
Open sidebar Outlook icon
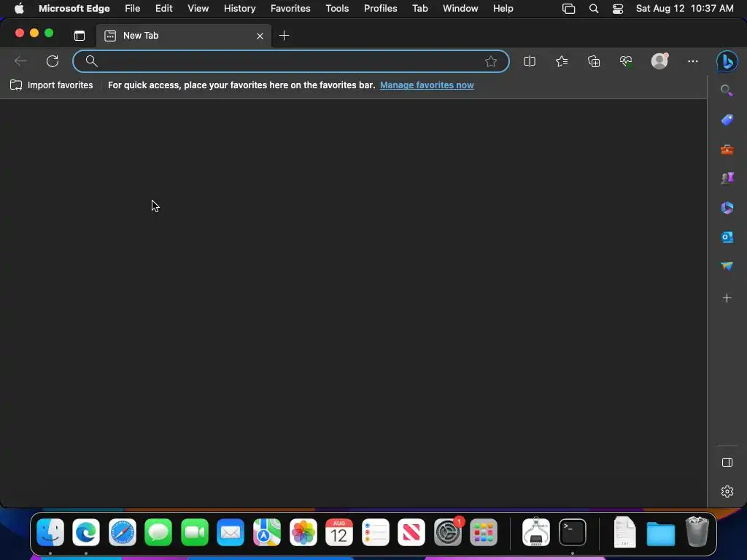727,237
